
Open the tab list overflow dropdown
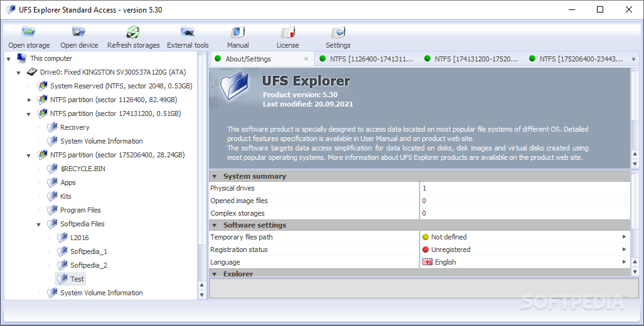tap(634, 60)
